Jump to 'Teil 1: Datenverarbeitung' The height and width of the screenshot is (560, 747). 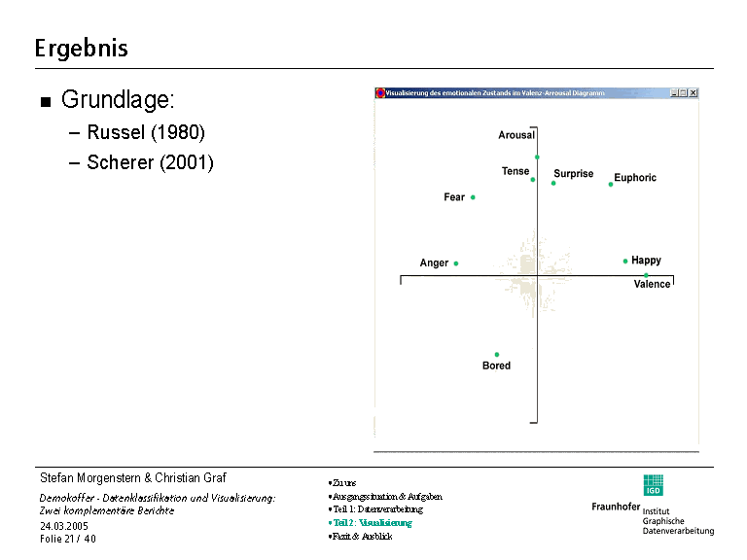(x=377, y=509)
